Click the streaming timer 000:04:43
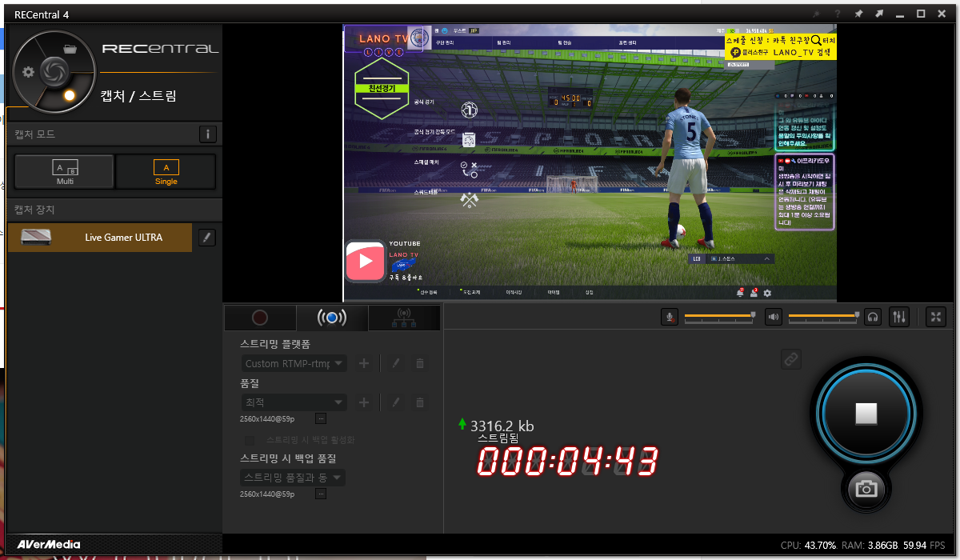Screen dimensions: 960x560 click(x=568, y=462)
